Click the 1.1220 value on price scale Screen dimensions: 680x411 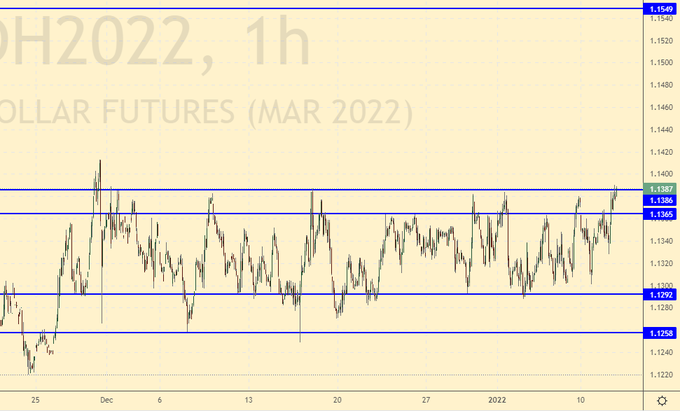[660, 375]
